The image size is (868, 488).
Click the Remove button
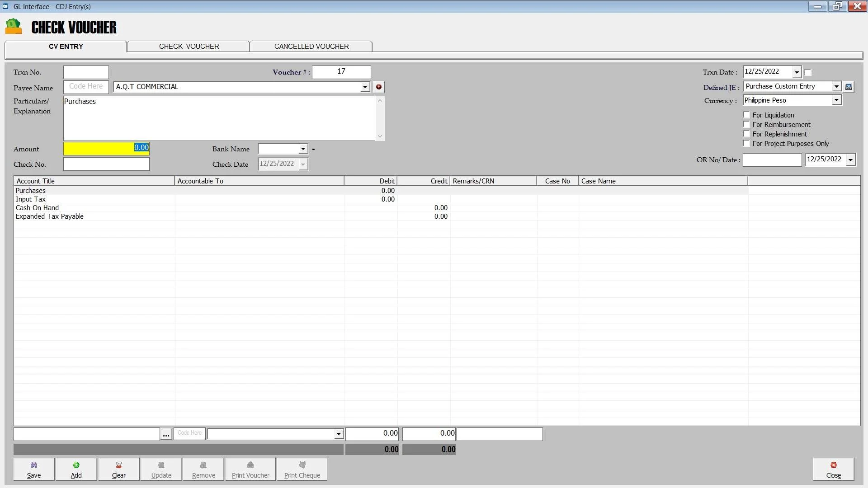tap(203, 469)
